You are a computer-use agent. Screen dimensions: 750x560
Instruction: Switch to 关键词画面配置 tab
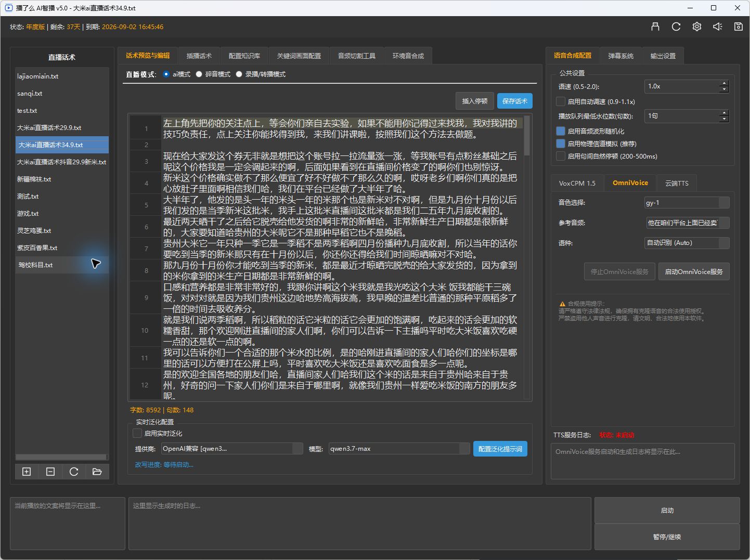pos(299,56)
